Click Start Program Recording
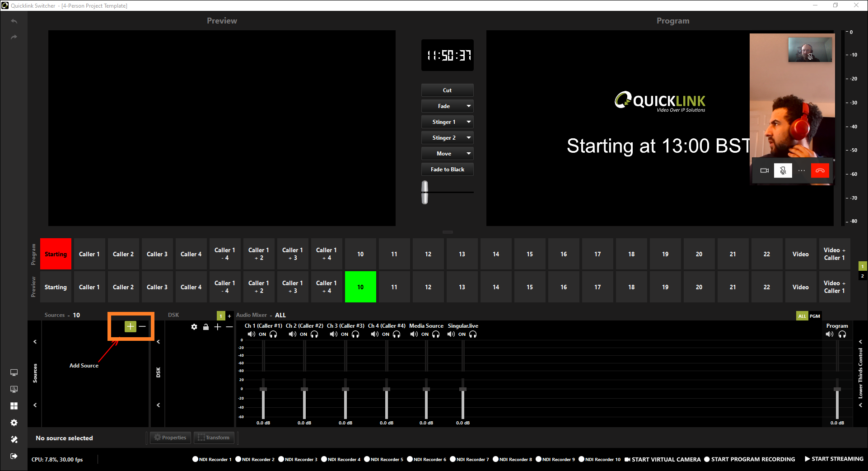Screen dimensions: 868x471 (750, 459)
